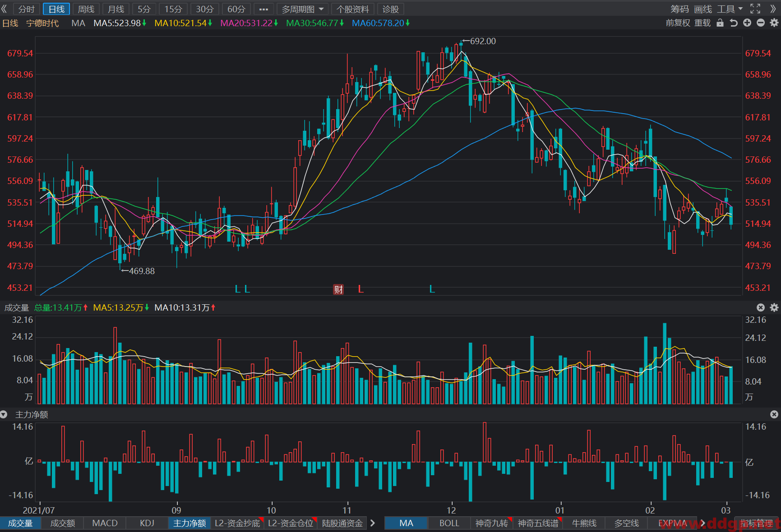Zoom in chart with plus circle icon
Image resolution: width=781 pixels, height=532 pixels.
[747, 23]
